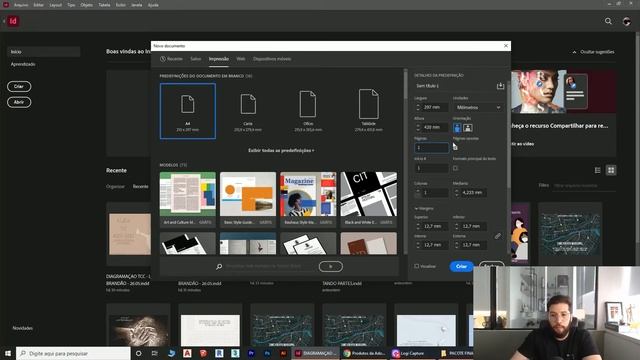The image size is (640, 360).
Task: Open the Objeto menu
Action: 86,5
